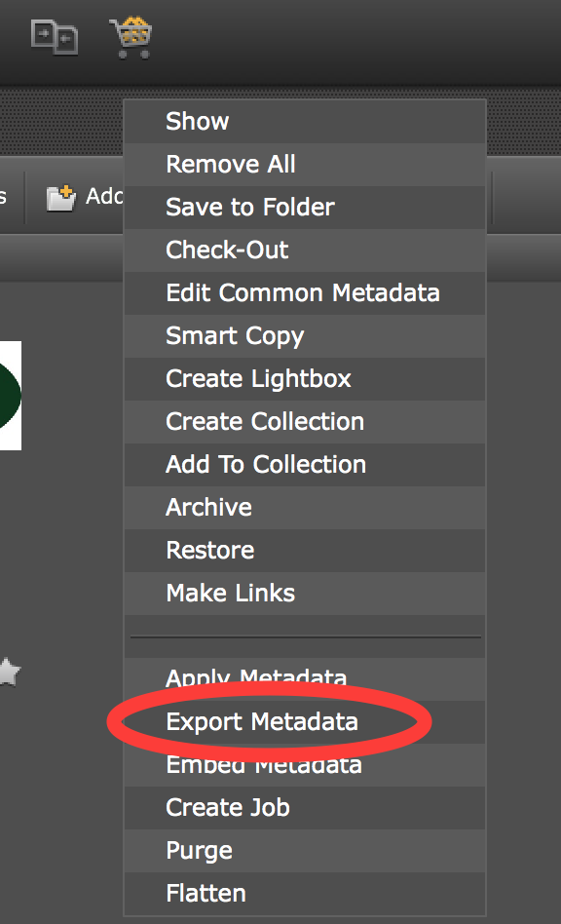Select Save to Folder

304,208
